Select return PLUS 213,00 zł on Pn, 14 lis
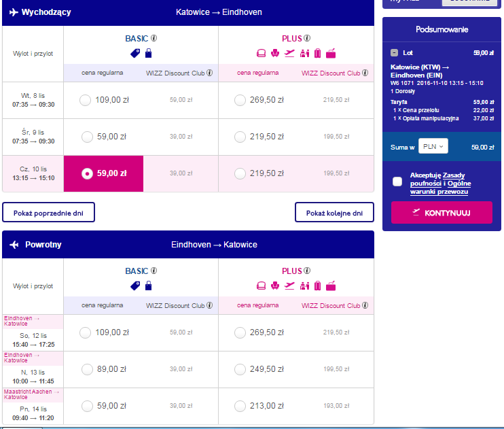 (x=240, y=406)
